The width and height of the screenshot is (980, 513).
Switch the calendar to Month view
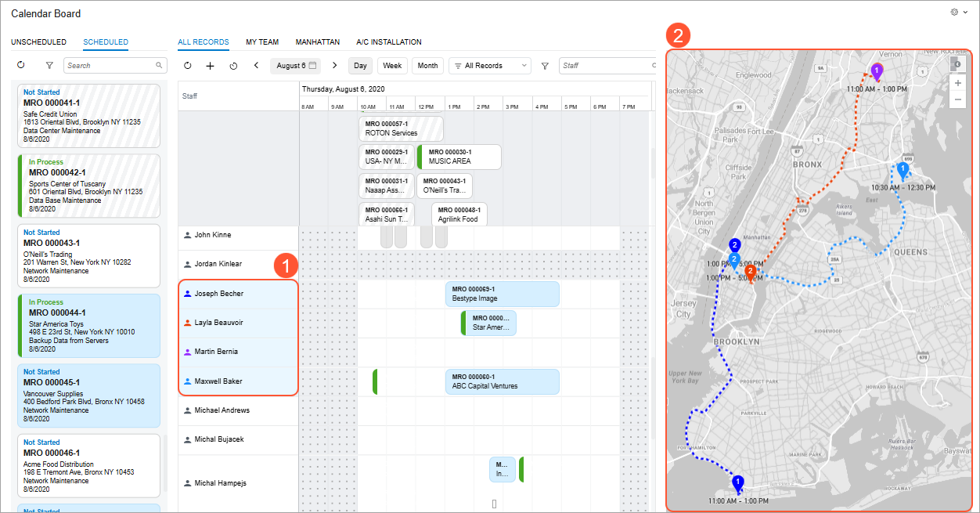tap(427, 66)
